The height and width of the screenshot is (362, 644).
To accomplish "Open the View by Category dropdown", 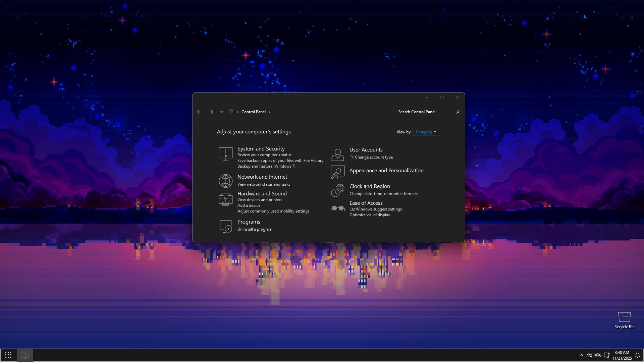I will click(426, 132).
